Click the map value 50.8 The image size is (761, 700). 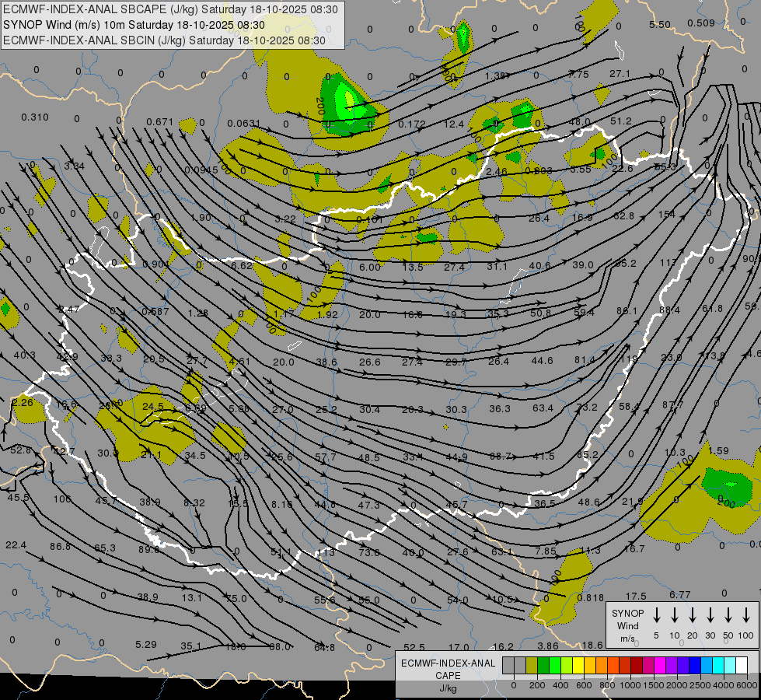coord(541,313)
